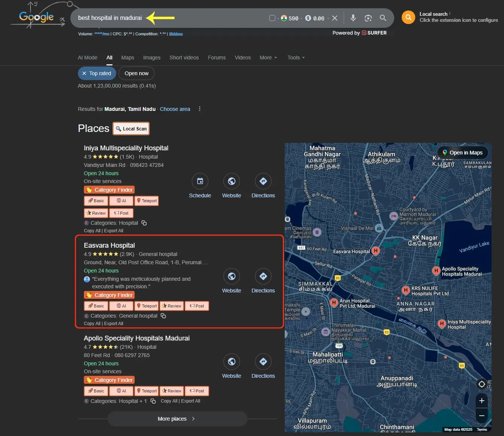504x436 pixels.
Task: Switch to the Maps tab
Action: (x=128, y=58)
